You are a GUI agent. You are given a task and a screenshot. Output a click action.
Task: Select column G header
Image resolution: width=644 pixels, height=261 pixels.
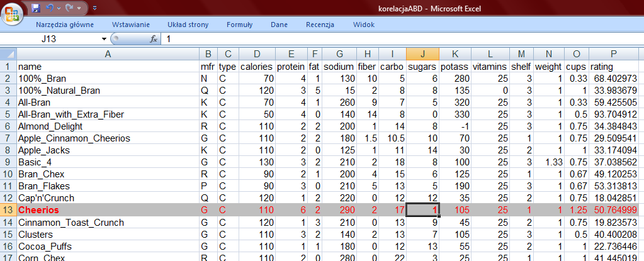339,54
